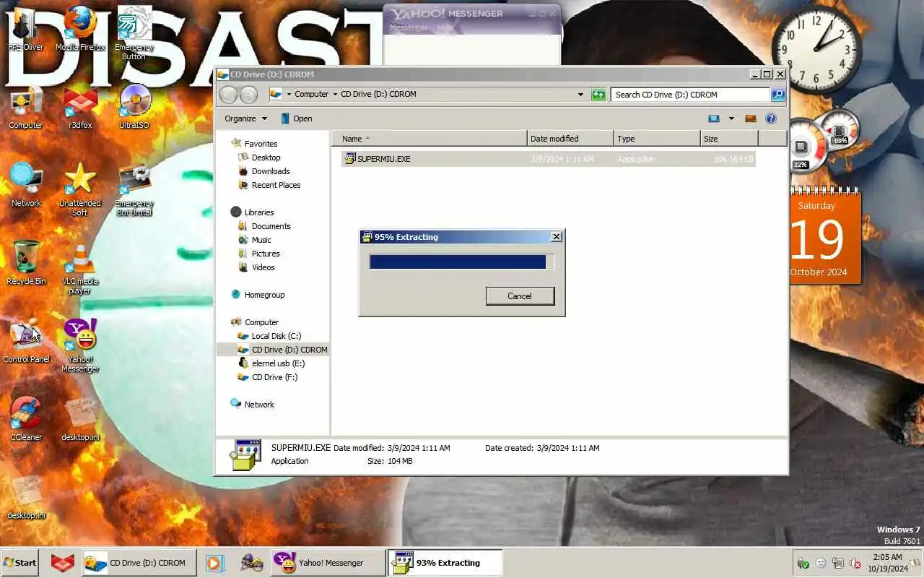Select the SUPERMIU.EXE file
Screen dimensions: 924x578
pos(549,159)
